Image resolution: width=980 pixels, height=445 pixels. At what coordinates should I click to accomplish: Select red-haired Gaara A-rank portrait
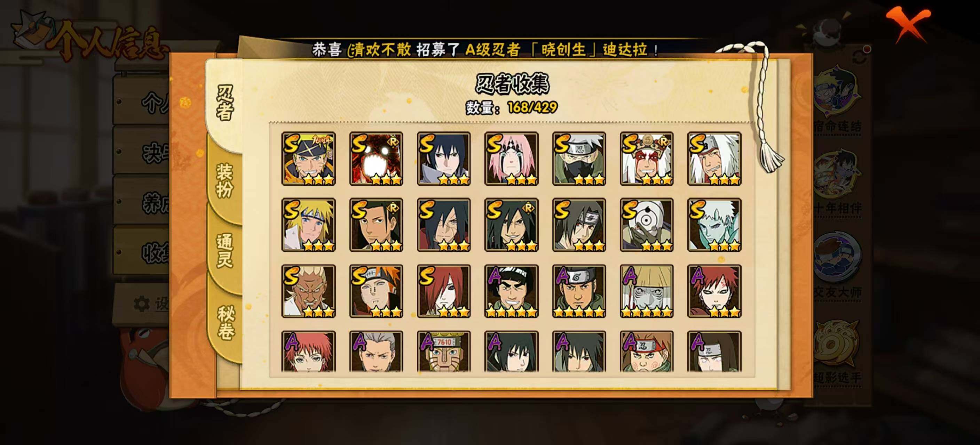tap(714, 291)
